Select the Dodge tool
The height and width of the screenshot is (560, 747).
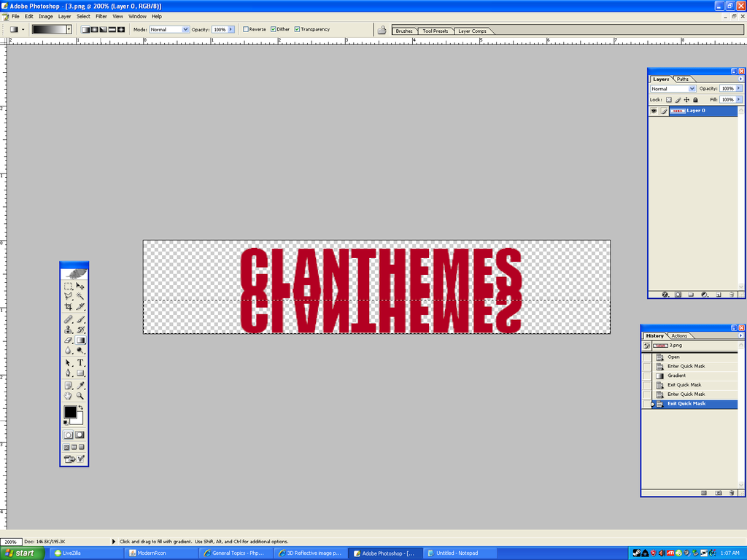pyautogui.click(x=80, y=351)
